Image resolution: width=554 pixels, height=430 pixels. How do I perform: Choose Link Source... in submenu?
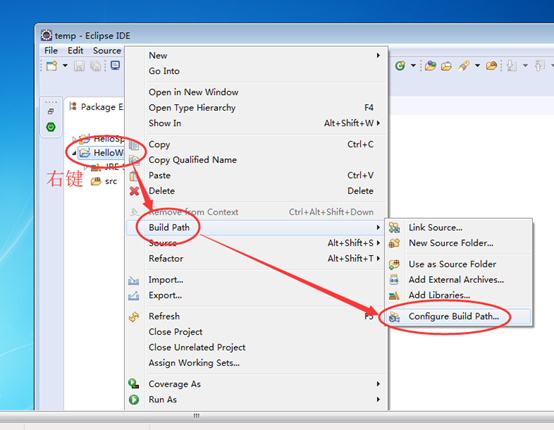point(459,228)
